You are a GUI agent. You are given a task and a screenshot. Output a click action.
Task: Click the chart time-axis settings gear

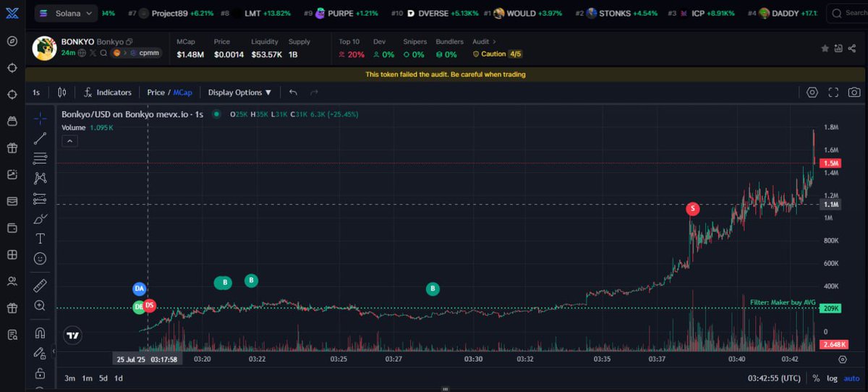pos(843,359)
